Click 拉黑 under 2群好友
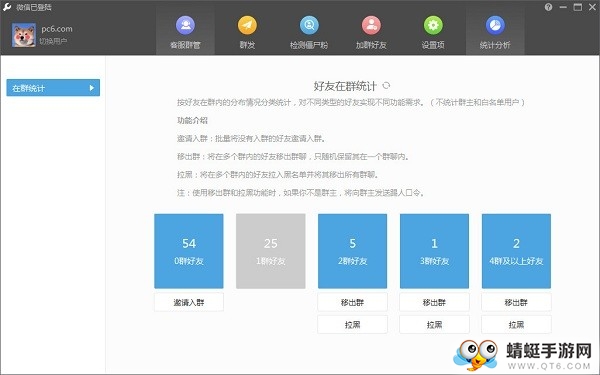The height and width of the screenshot is (375, 600). pos(352,324)
